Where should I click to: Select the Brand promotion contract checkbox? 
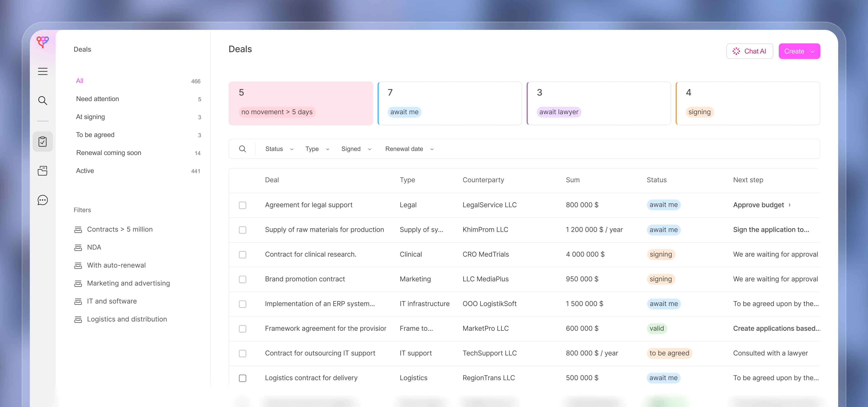(x=243, y=279)
